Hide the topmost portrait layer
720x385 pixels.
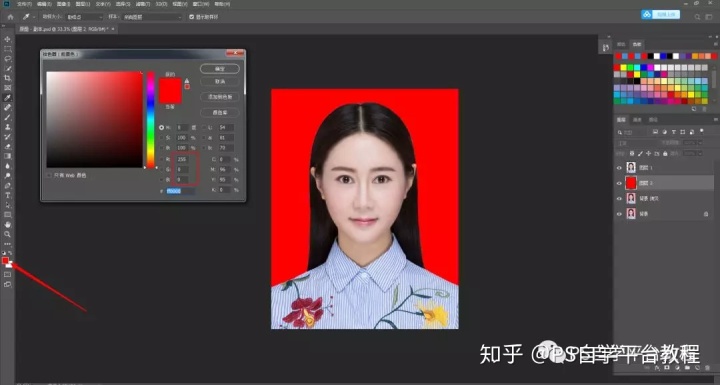tap(619, 168)
